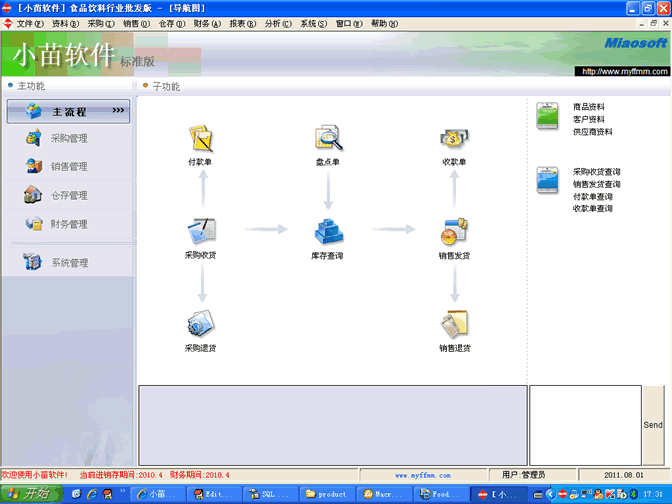Click the green data book icon beside 商品资料
This screenshot has height=504, width=672.
tap(547, 116)
